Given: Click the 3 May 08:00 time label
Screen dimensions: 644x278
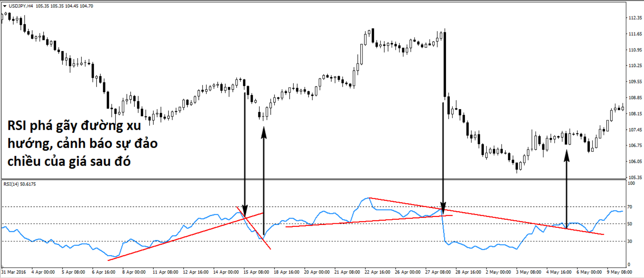Looking at the screenshot, I should [529, 272].
